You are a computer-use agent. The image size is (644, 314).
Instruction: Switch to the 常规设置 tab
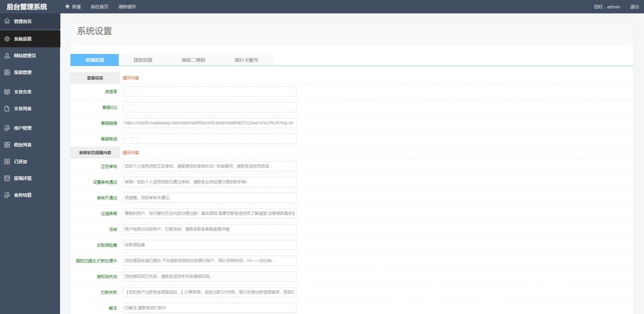(95, 60)
